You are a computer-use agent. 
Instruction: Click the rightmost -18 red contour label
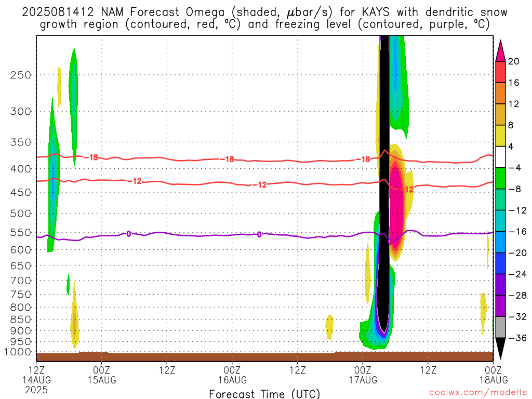pos(363,159)
